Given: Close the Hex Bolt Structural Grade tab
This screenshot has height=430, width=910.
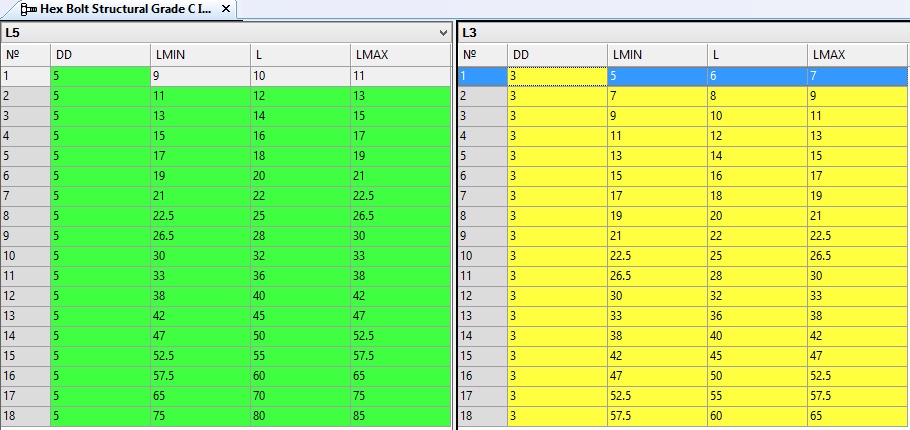Looking at the screenshot, I should coord(226,9).
